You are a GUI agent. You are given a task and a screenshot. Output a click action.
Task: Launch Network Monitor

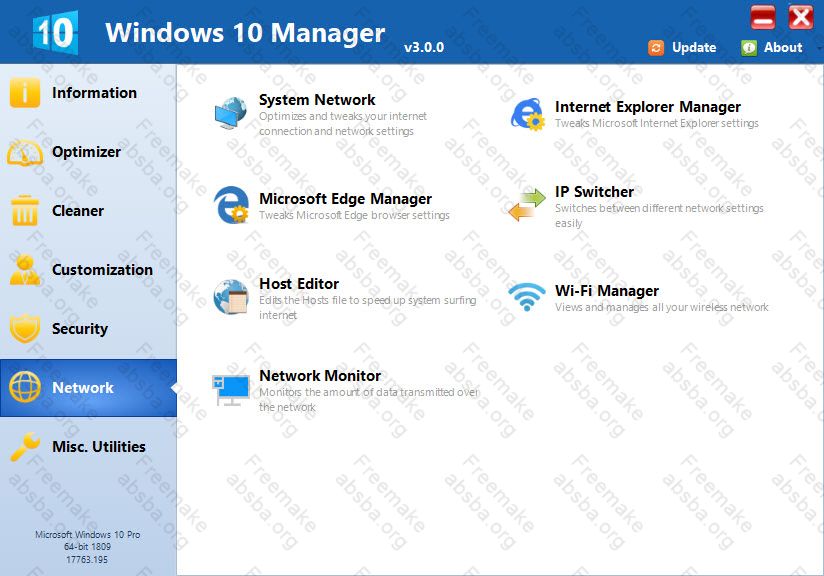pos(320,376)
